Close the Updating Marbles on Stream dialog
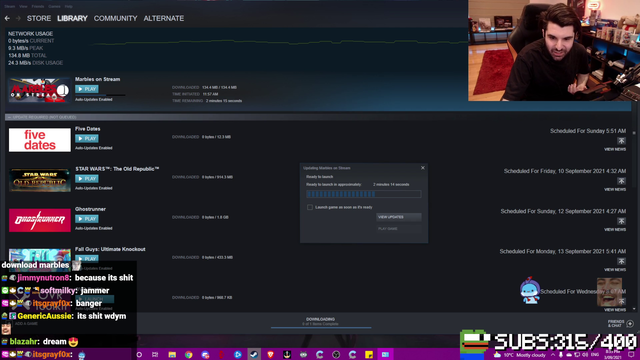The width and height of the screenshot is (640, 360). click(423, 168)
